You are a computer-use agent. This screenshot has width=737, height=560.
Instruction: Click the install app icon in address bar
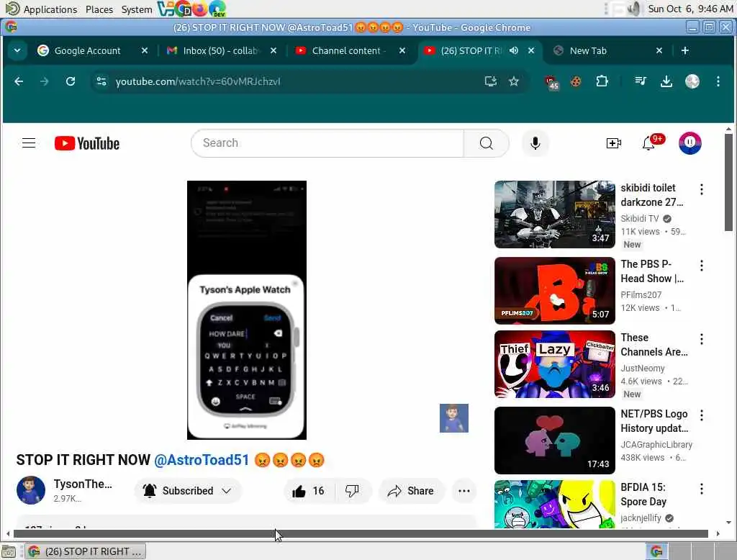tap(490, 81)
